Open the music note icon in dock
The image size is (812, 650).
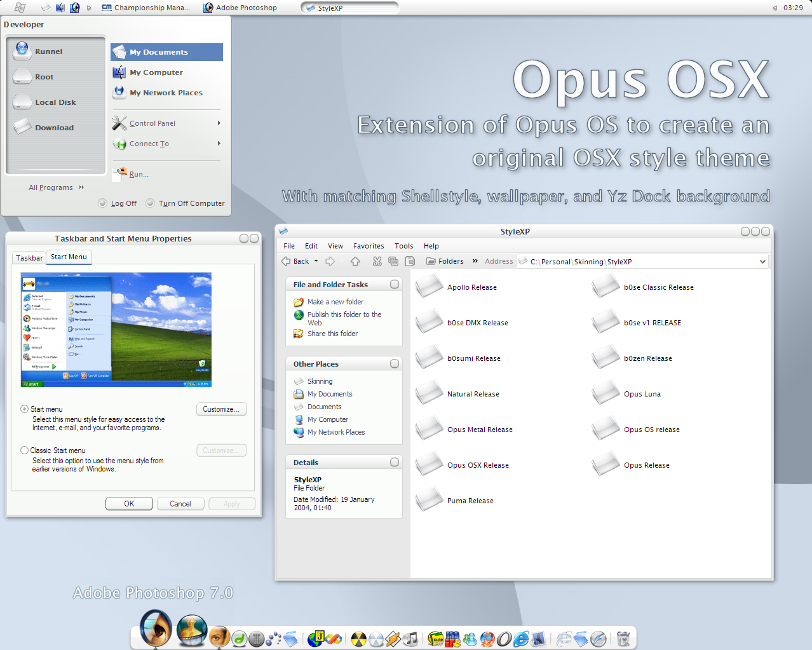point(411,638)
